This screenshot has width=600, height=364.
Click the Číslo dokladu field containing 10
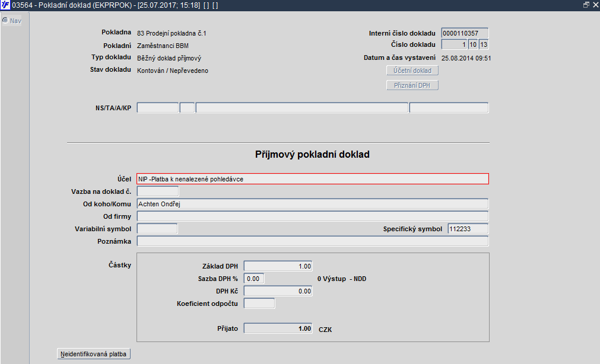click(x=473, y=44)
